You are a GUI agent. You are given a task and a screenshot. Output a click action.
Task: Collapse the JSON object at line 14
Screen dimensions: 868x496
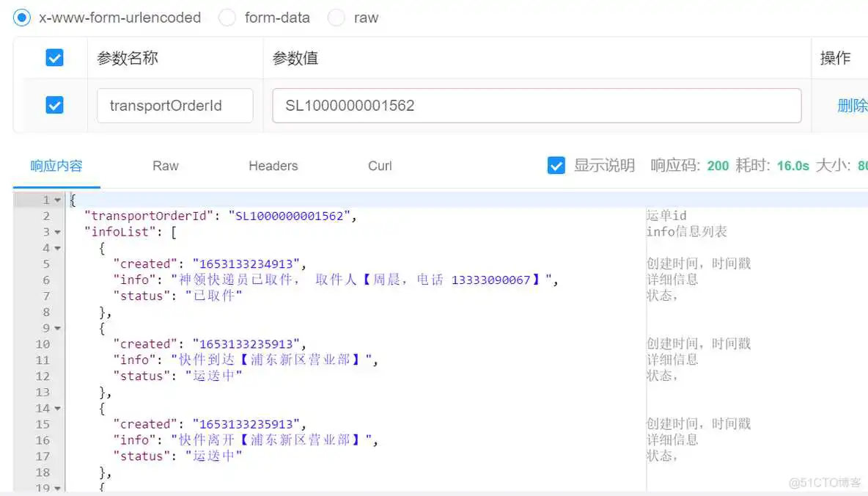click(x=57, y=409)
